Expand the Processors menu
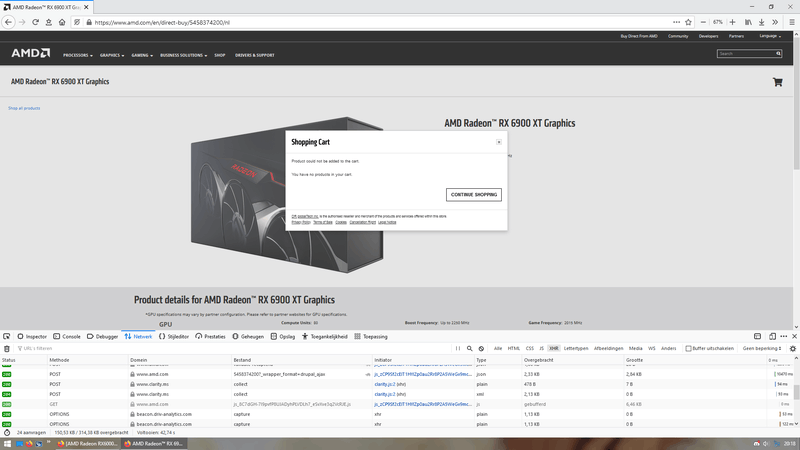Screen dimensions: 800x450 click(x=78, y=55)
